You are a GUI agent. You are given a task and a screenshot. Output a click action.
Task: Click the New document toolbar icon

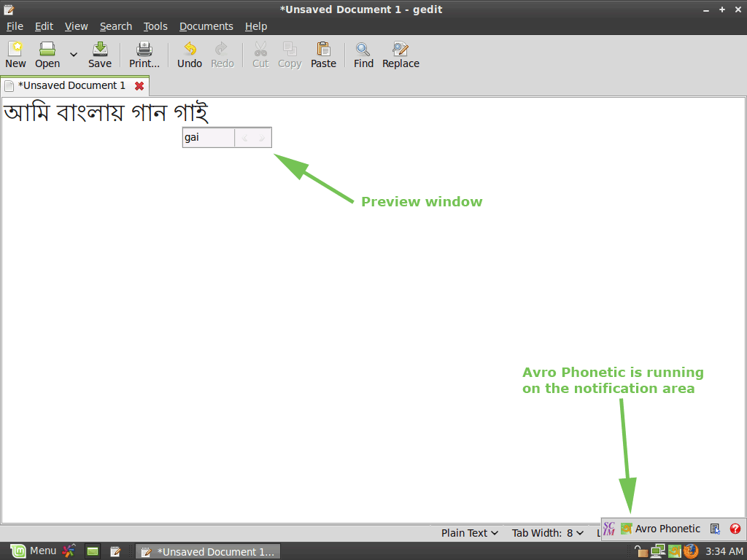pyautogui.click(x=15, y=50)
